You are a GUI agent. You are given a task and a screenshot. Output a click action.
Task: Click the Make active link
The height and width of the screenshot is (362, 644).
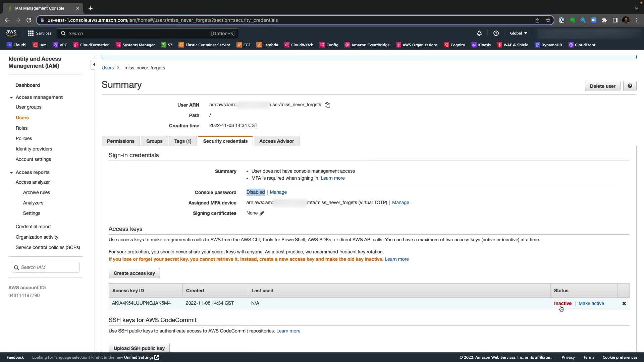coord(591,303)
